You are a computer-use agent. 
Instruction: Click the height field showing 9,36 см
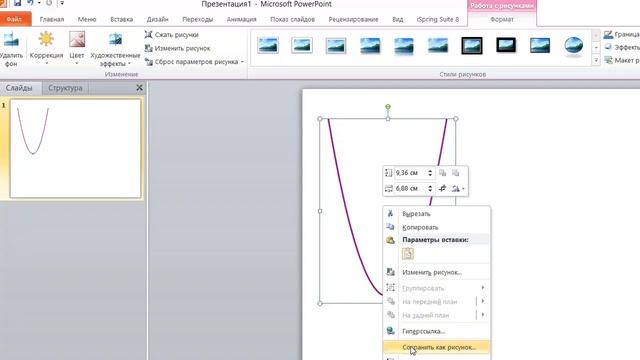point(410,173)
